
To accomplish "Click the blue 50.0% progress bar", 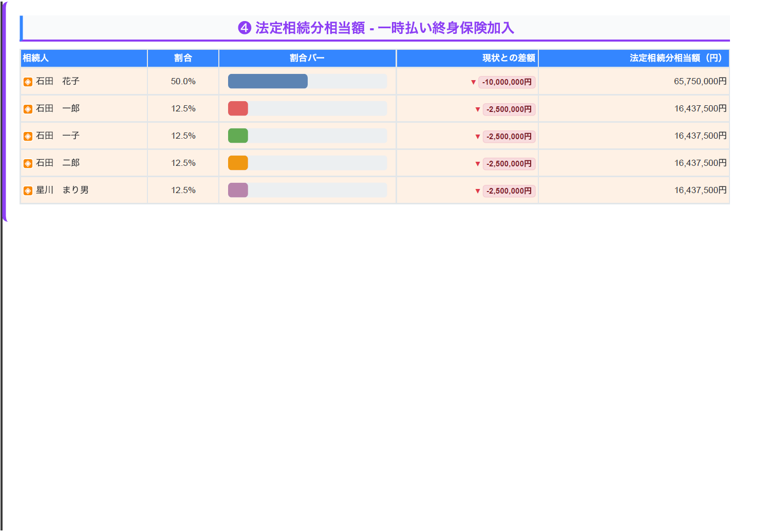I will 268,81.
